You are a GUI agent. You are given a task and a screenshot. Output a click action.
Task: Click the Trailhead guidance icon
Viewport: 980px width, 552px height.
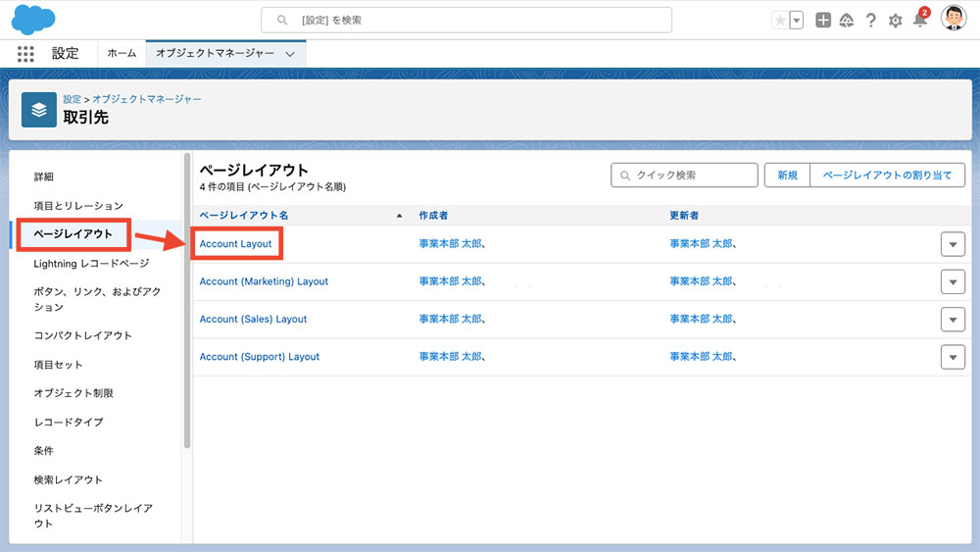coord(847,21)
